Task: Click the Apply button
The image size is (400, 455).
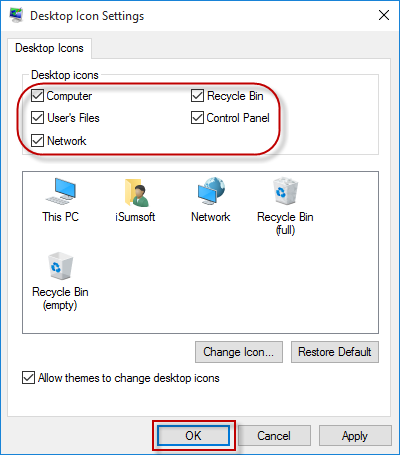Action: 355,435
